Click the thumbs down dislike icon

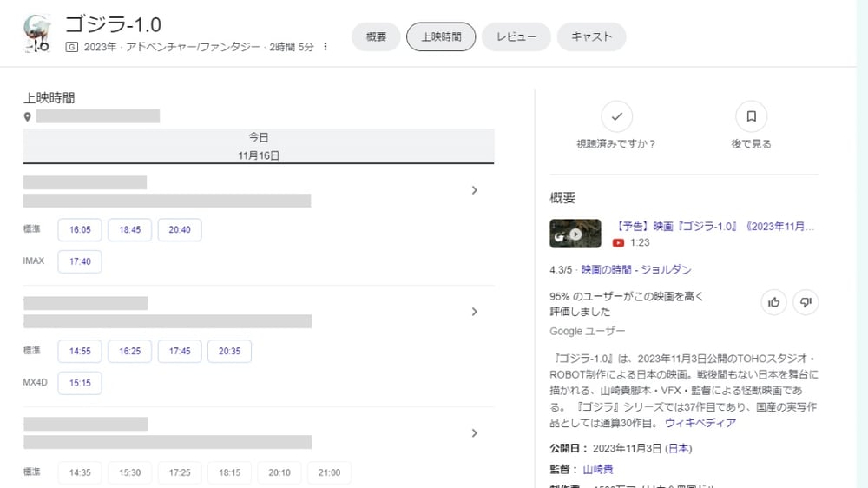pos(806,302)
